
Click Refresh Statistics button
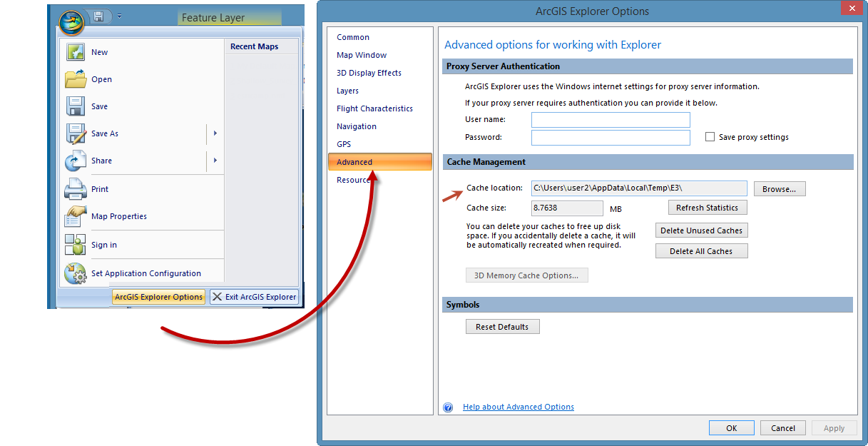point(708,208)
